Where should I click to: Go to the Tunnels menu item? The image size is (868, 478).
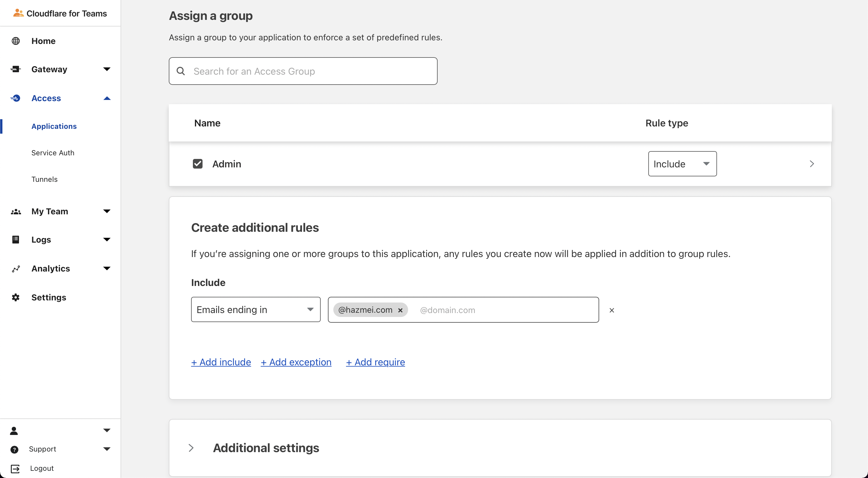(45, 179)
